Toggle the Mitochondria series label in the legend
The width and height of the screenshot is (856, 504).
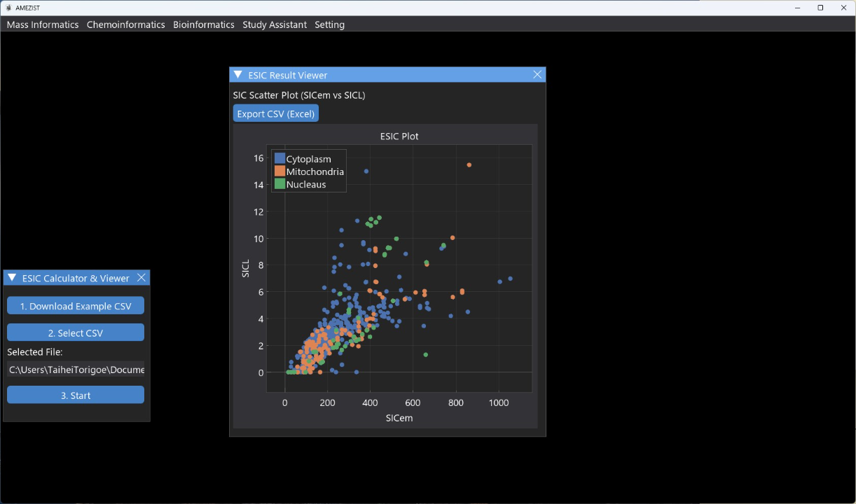(x=315, y=171)
